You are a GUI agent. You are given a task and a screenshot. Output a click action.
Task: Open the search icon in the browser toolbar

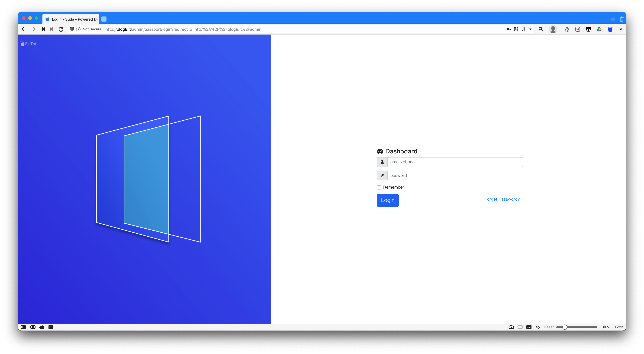coord(541,29)
